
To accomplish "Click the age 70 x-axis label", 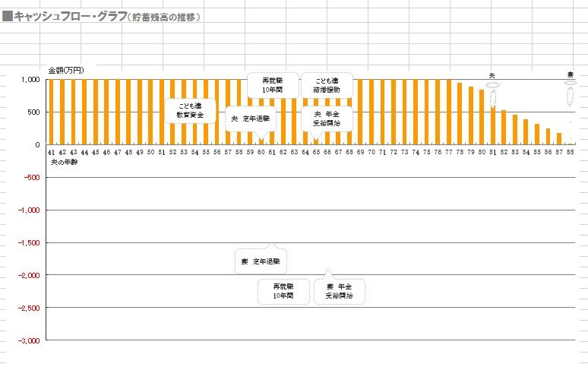I will tap(371, 153).
